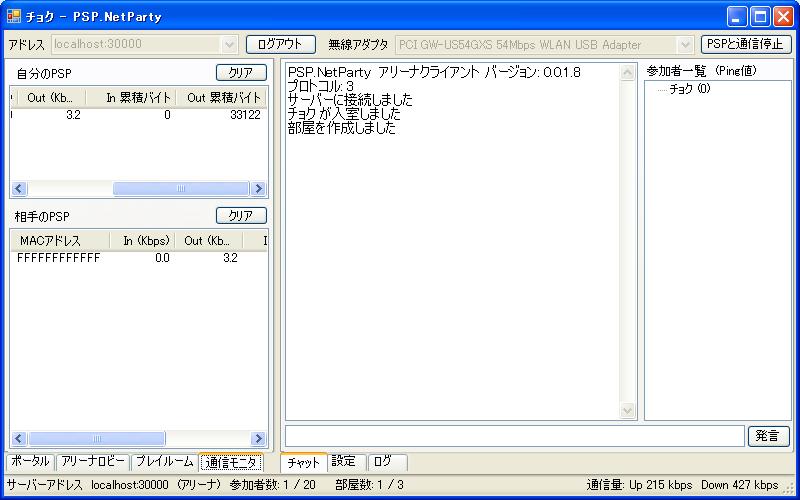Click the 通信量 Up 215 kbps status text
The image size is (800, 500).
point(639,485)
